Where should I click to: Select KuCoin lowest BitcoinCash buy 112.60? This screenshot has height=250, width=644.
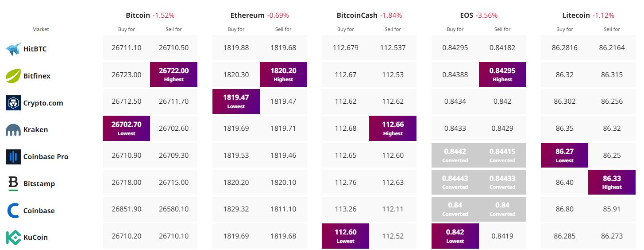(345, 236)
